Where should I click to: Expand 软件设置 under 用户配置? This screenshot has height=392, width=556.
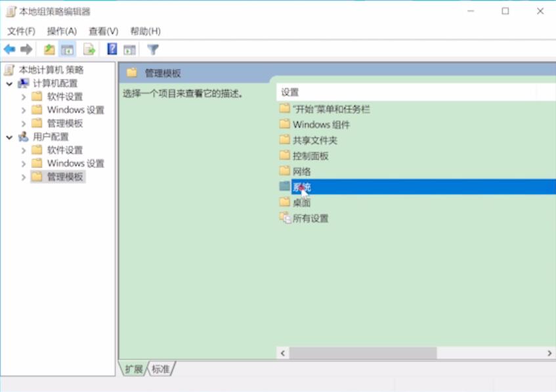click(24, 150)
